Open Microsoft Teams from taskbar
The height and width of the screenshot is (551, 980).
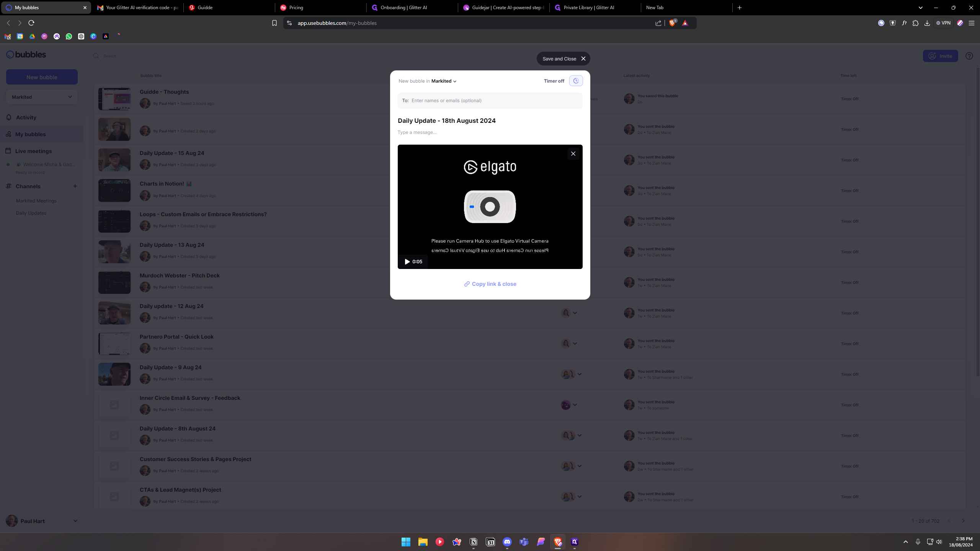(524, 541)
